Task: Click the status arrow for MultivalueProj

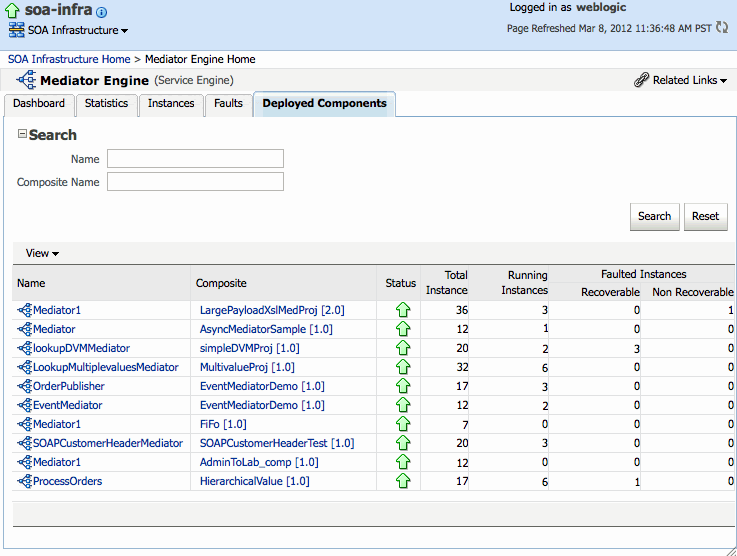Action: (403, 367)
